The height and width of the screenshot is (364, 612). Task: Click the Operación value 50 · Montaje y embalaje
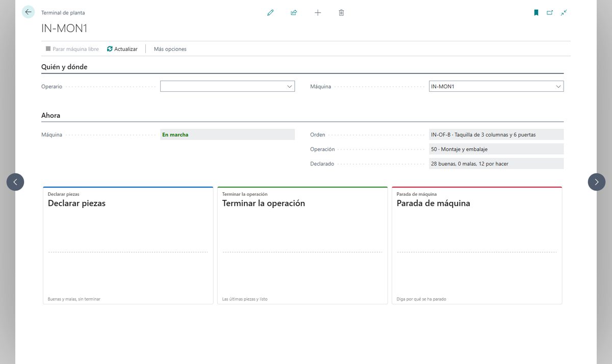click(496, 149)
